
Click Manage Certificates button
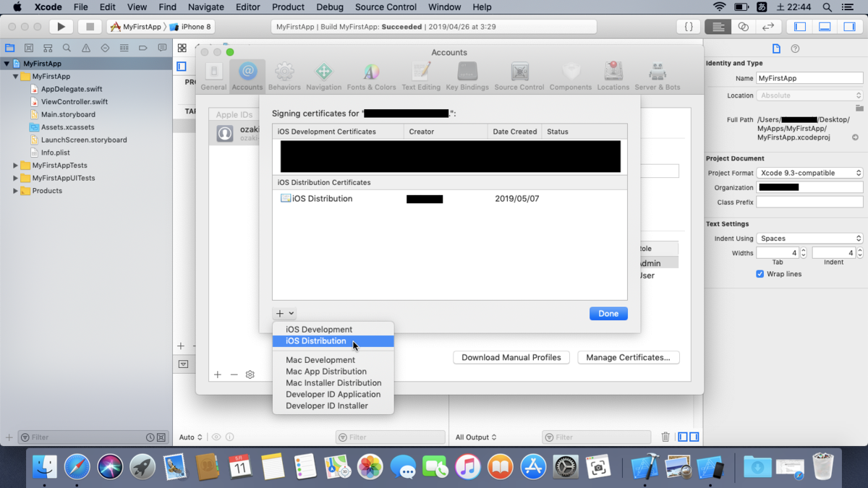pyautogui.click(x=628, y=357)
